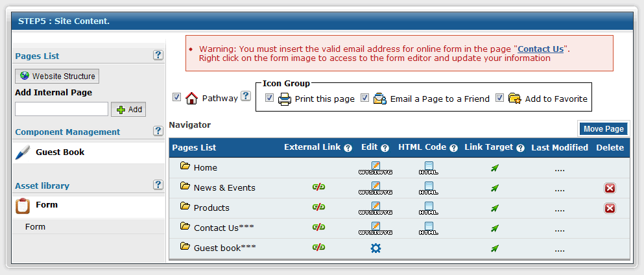Open HTML code editor for Products

pyautogui.click(x=429, y=208)
